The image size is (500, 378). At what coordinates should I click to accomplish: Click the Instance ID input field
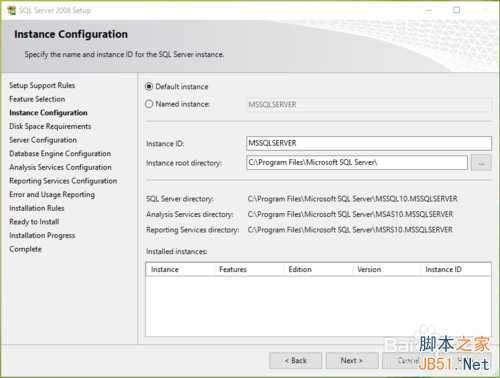coord(369,143)
